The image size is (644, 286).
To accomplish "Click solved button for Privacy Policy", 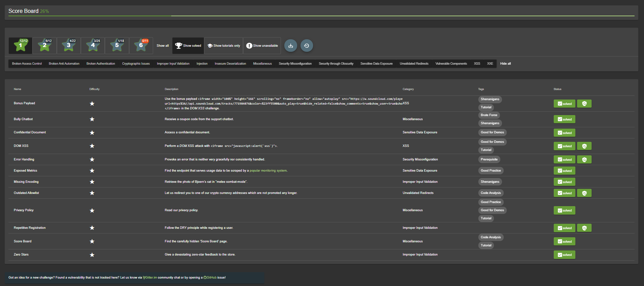I will click(x=565, y=211).
